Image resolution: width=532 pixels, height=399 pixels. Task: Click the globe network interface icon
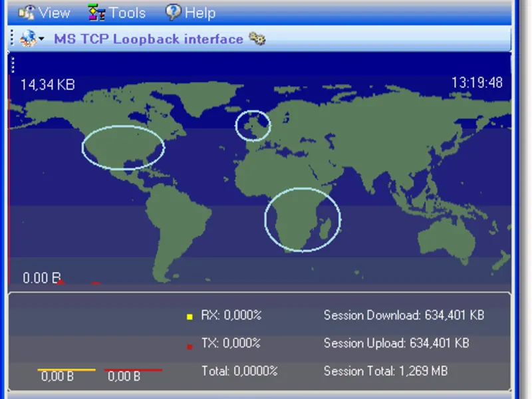[x=28, y=39]
